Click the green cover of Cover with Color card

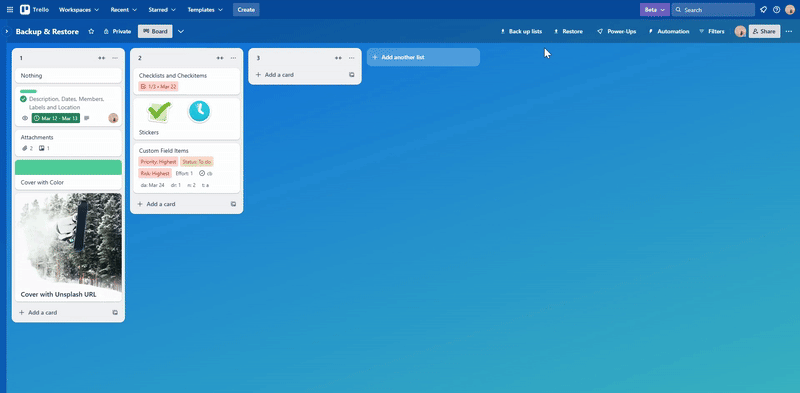click(x=68, y=167)
